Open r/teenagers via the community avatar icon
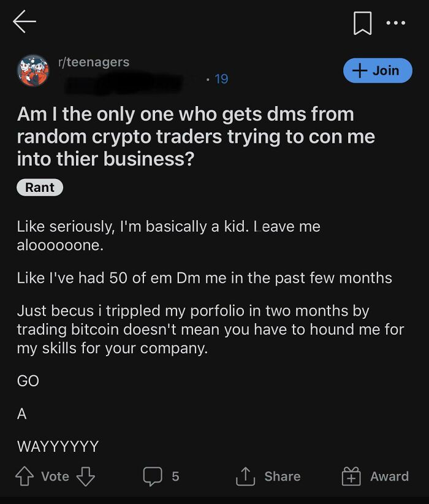The width and height of the screenshot is (429, 504). [33, 67]
